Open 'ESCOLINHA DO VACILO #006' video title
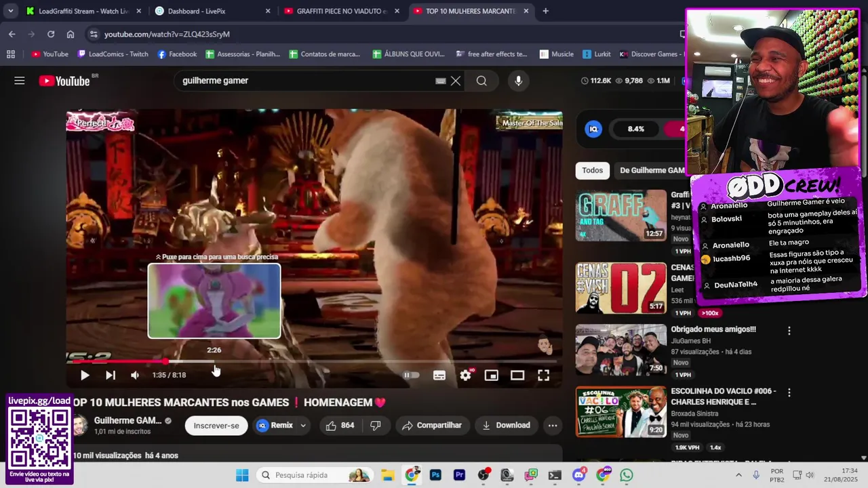The height and width of the screenshot is (488, 868). (x=723, y=396)
